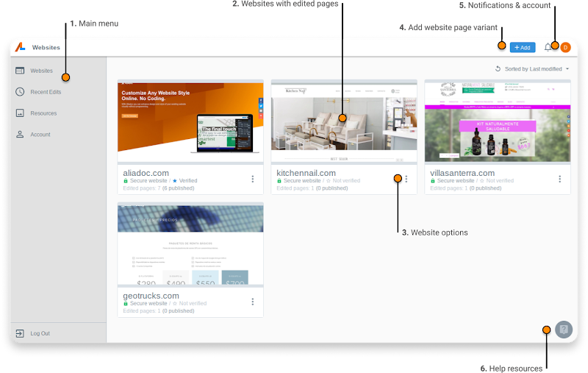Click the green lock icon on geotrucks.com
588x373 pixels.
point(126,304)
